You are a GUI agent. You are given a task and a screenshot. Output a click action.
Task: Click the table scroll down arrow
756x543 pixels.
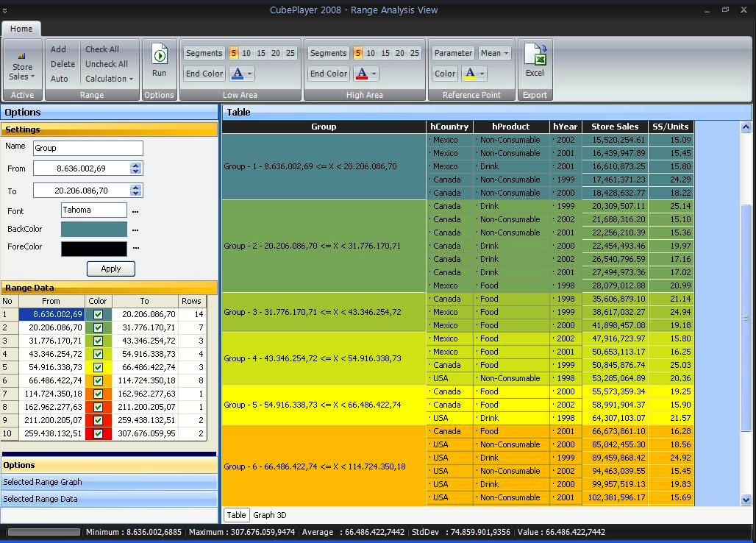[x=746, y=500]
